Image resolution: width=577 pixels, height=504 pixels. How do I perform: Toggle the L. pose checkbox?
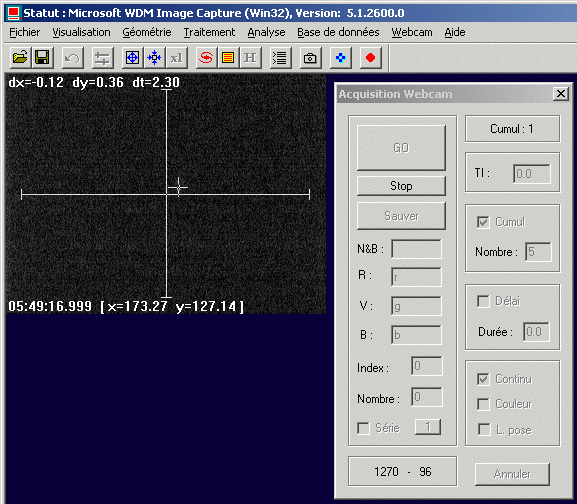click(x=484, y=429)
